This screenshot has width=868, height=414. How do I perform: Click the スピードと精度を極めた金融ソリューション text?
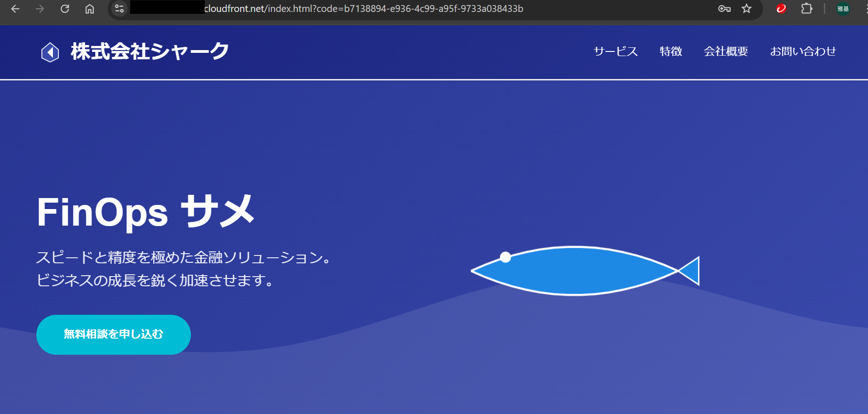184,257
